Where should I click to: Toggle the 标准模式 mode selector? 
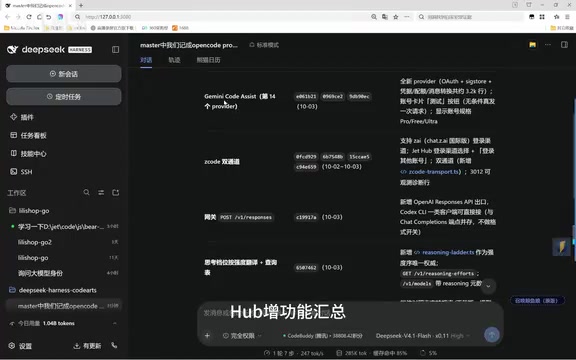[264, 45]
